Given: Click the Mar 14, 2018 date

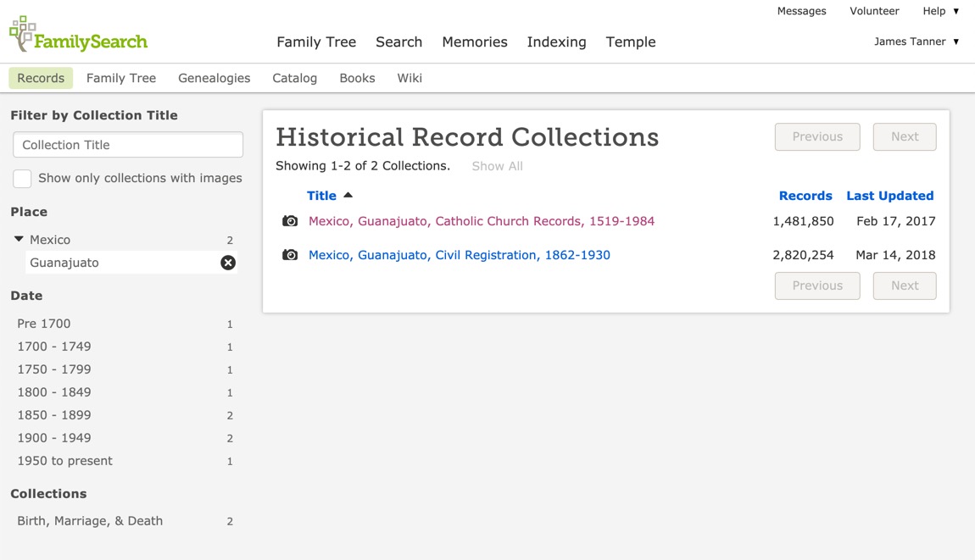Looking at the screenshot, I should point(895,255).
